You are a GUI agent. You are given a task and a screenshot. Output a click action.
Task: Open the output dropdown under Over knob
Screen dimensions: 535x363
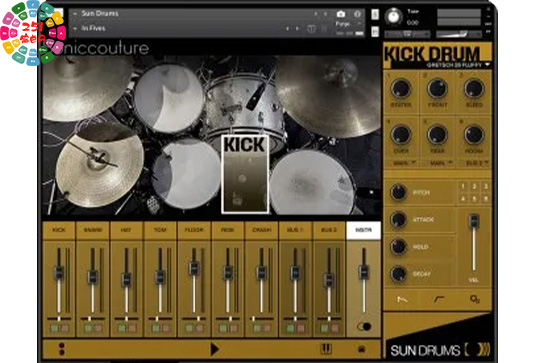pos(404,163)
